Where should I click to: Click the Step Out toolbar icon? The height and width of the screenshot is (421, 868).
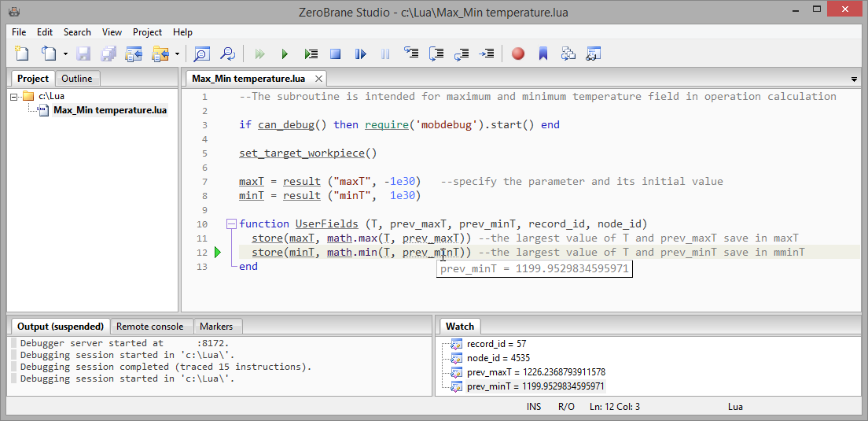462,54
